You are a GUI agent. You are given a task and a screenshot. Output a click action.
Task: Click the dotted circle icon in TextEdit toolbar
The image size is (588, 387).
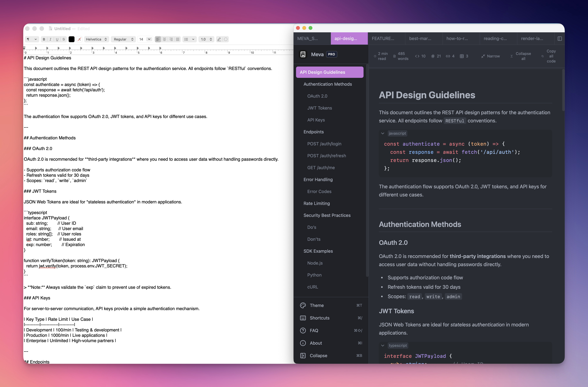pyautogui.click(x=226, y=39)
